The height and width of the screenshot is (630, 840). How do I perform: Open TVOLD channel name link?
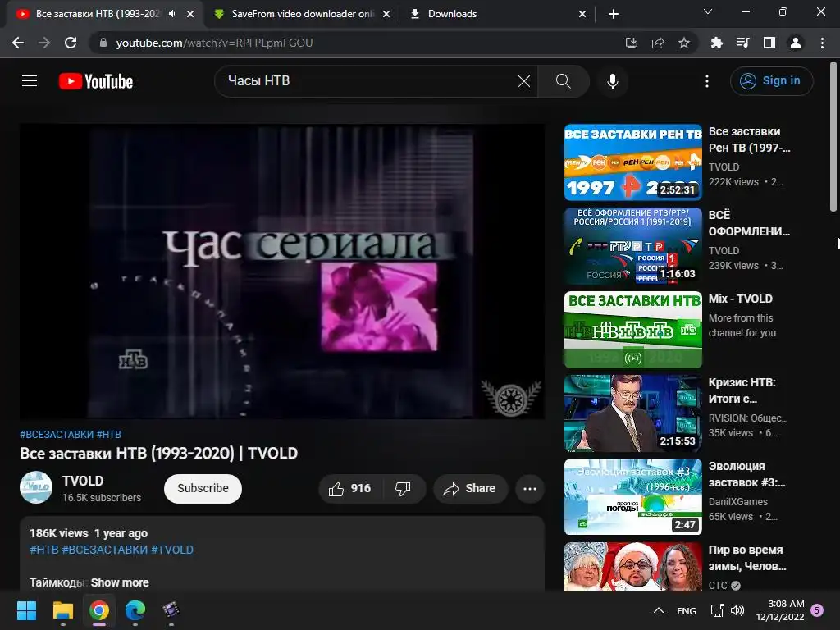coord(83,481)
